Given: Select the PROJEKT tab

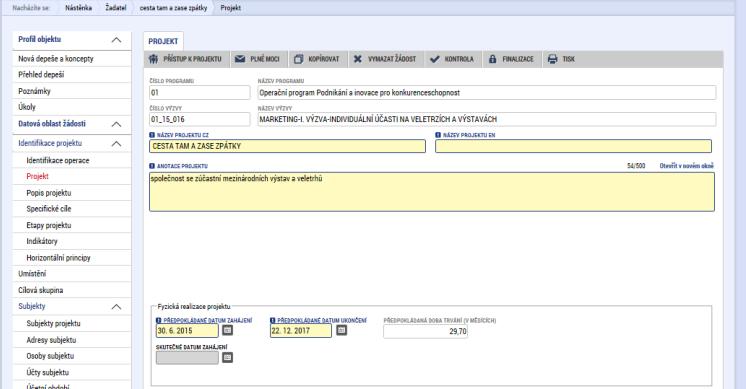Looking at the screenshot, I should [x=163, y=41].
